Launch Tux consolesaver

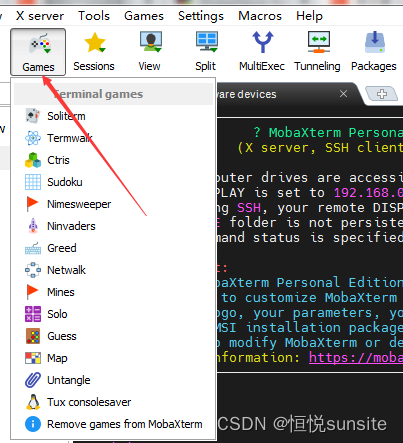click(x=113, y=402)
